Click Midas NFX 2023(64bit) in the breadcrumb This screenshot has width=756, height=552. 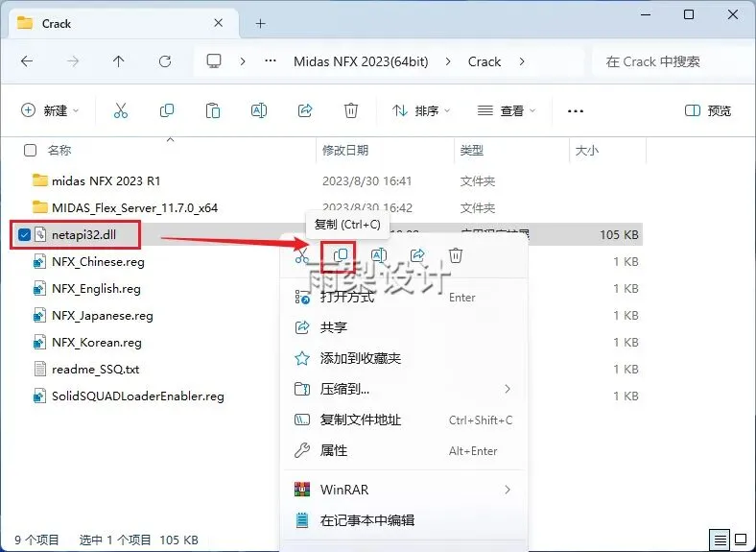[x=361, y=61]
